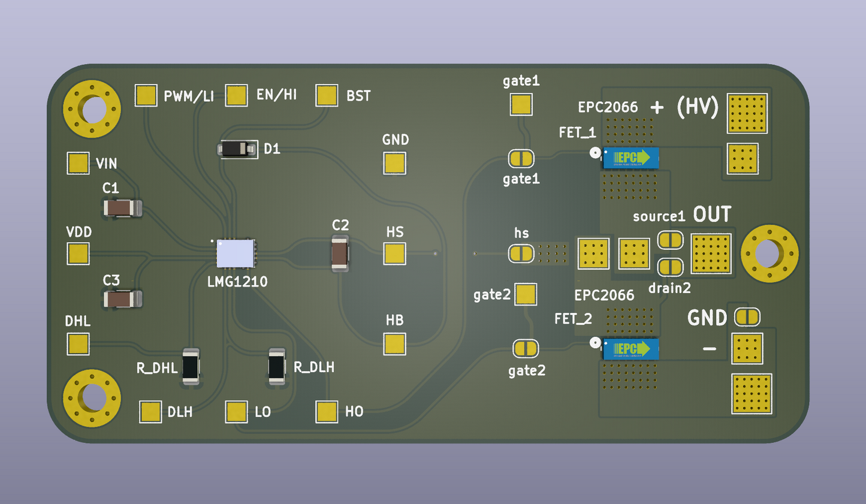Select the source1 solder jumper
Screen dimensions: 866x504
coord(670,240)
